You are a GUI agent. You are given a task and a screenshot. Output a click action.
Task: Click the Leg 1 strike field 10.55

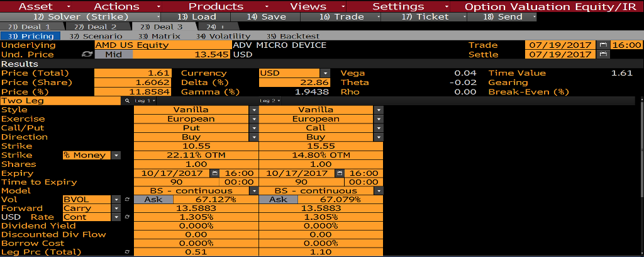point(196,146)
